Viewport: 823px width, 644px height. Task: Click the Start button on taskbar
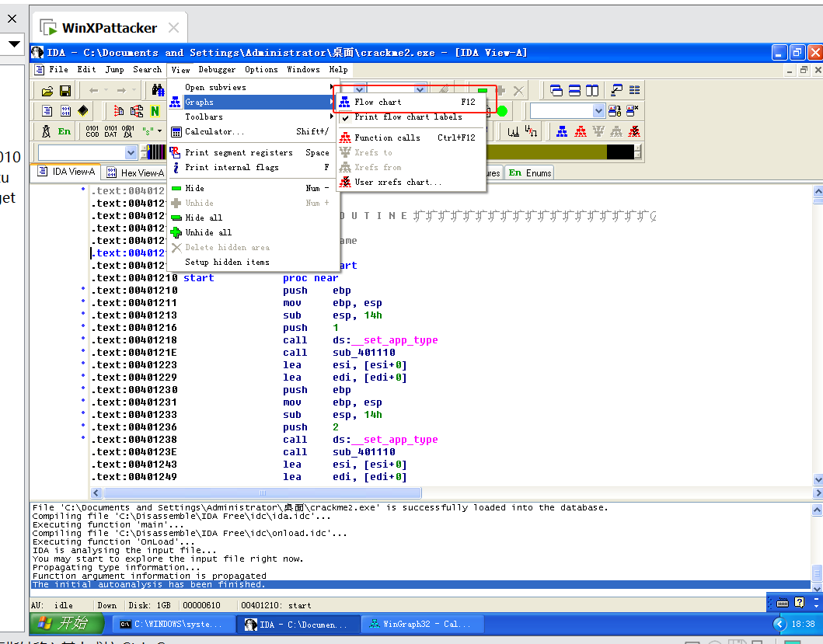pos(66,623)
